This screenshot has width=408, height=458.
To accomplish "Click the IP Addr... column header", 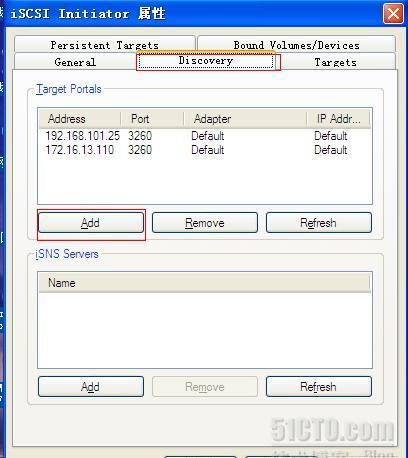I will click(338, 119).
